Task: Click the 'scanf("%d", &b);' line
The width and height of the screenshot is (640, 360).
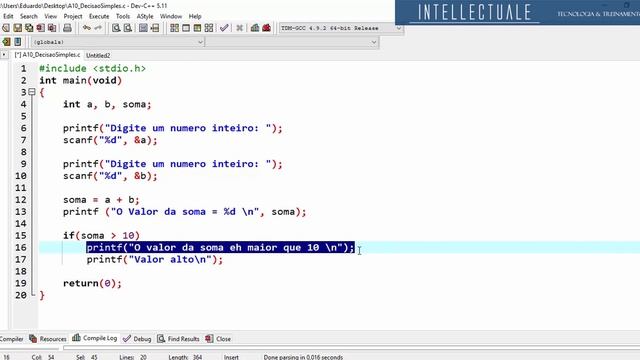Action: tap(110, 176)
